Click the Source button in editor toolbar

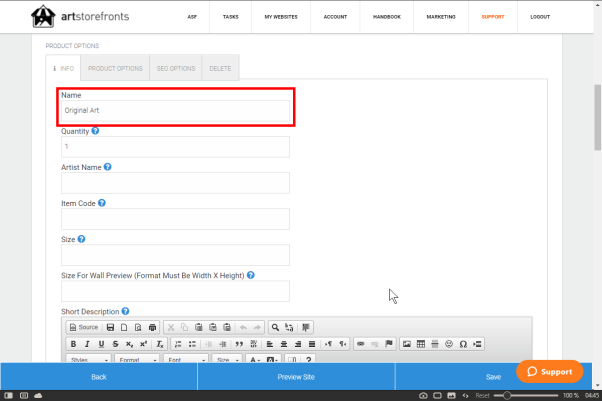[84, 327]
